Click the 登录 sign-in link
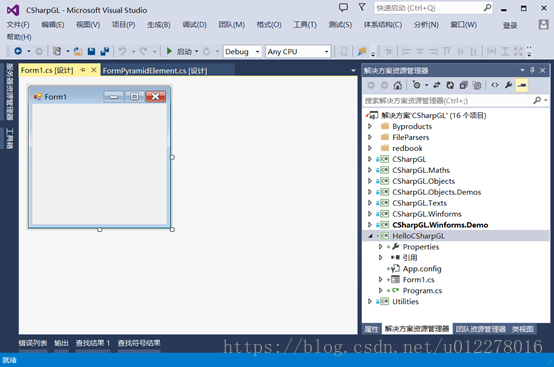 [x=510, y=25]
